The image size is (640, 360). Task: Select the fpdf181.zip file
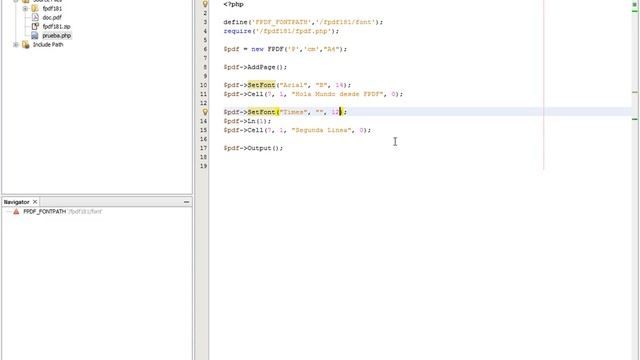pos(56,27)
